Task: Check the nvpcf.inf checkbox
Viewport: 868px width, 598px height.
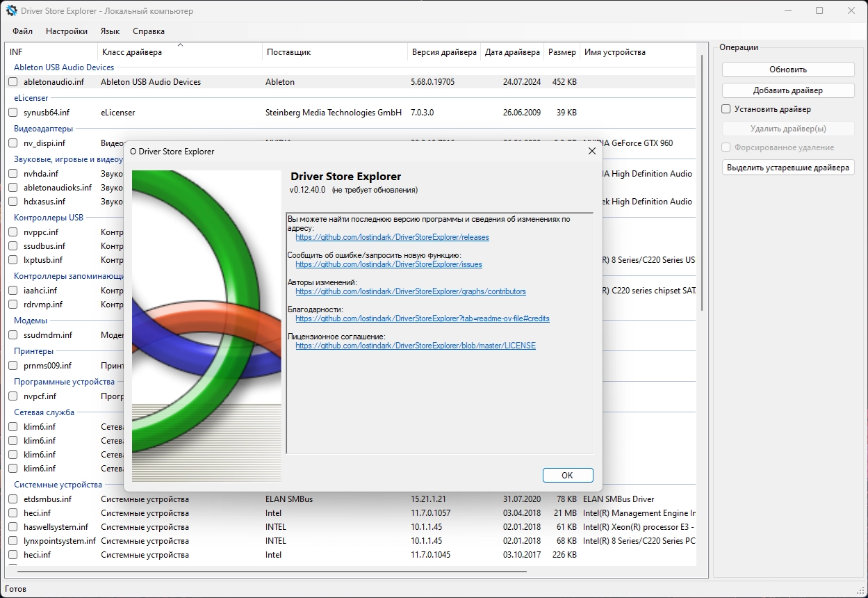Action: click(x=13, y=396)
